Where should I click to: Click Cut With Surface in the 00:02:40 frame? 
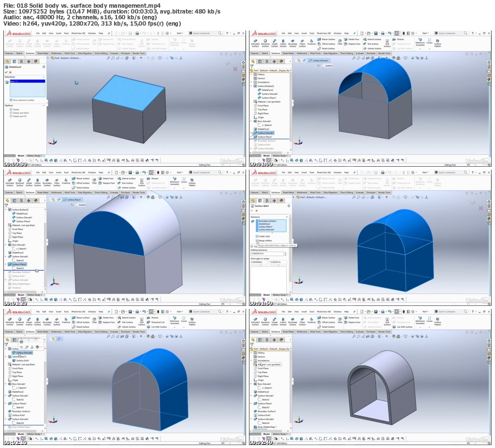[403, 327]
